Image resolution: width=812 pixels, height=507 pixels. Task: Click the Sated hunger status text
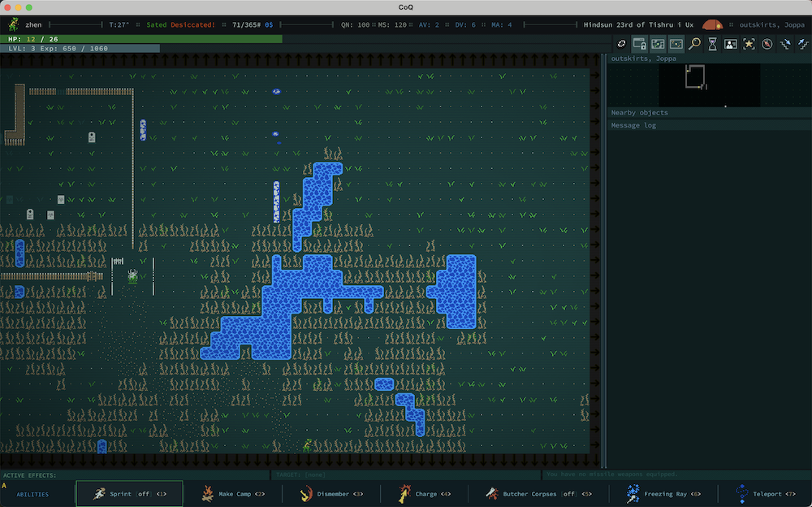click(157, 24)
